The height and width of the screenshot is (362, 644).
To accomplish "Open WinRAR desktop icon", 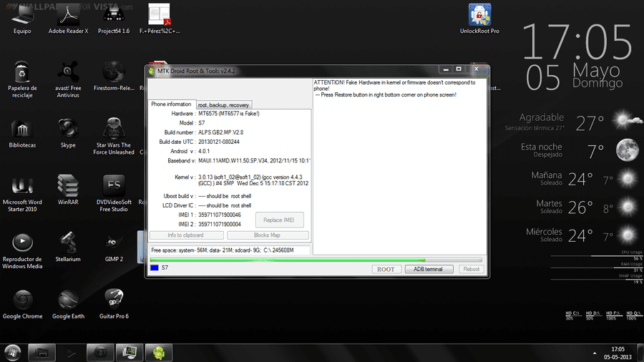I will (x=68, y=190).
